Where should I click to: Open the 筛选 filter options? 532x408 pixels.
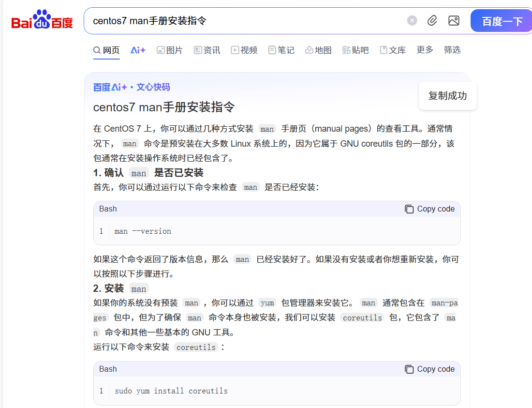(452, 50)
